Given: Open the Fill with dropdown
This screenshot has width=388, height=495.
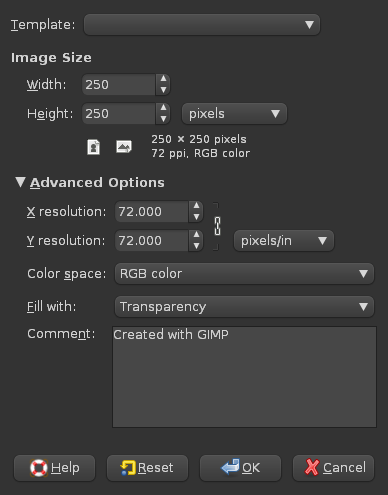Looking at the screenshot, I should (244, 307).
